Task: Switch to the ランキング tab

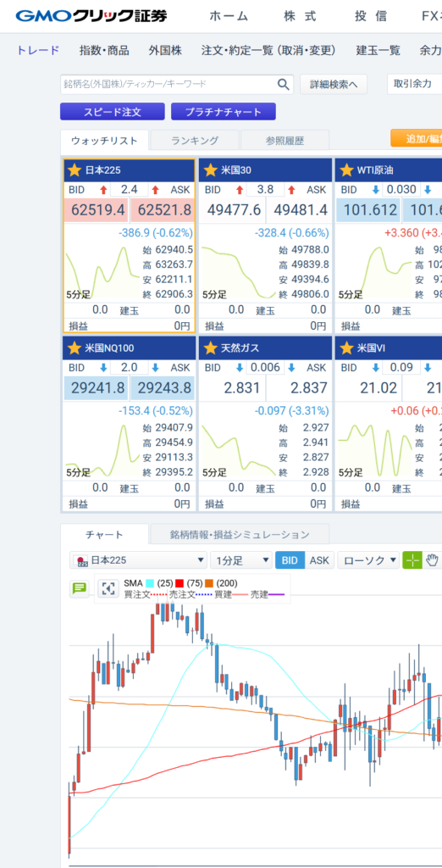Action: coord(195,141)
